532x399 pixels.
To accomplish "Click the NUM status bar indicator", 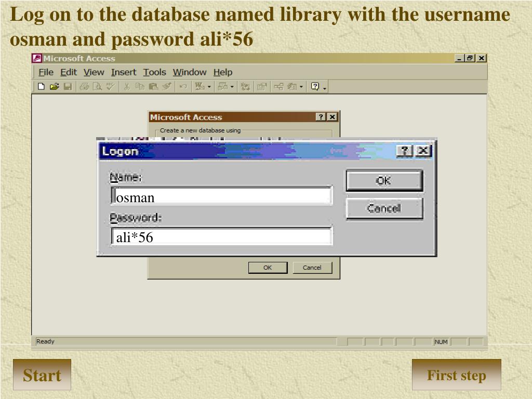I will [x=441, y=342].
